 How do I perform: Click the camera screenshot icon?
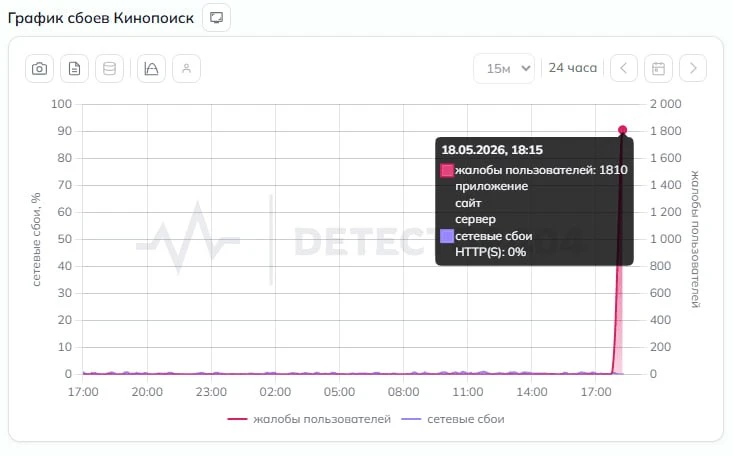[x=39, y=69]
